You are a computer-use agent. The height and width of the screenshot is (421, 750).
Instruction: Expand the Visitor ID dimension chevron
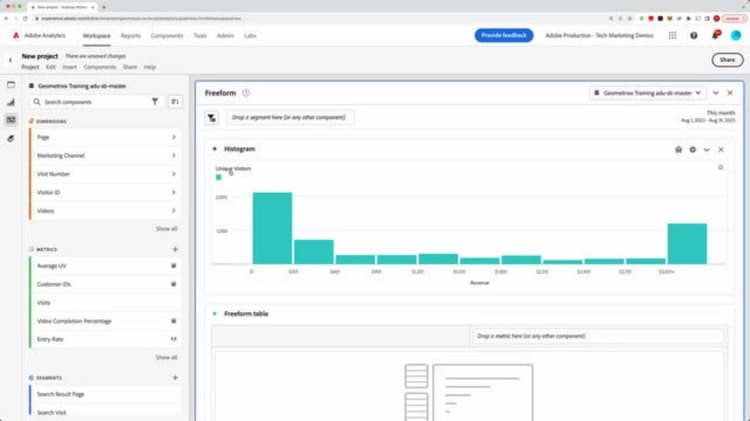(x=174, y=192)
